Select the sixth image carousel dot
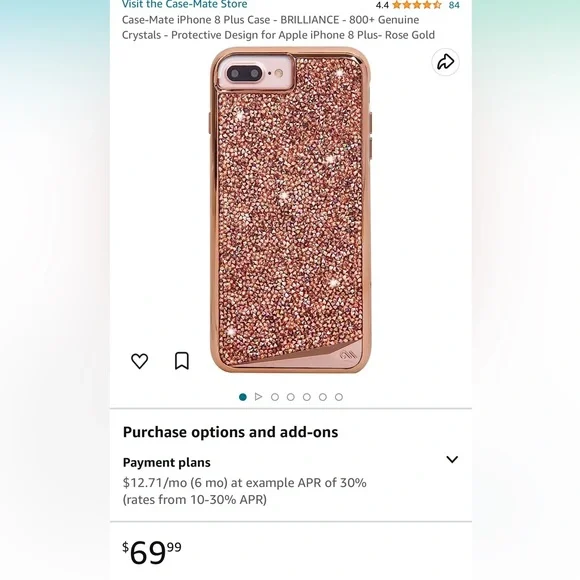 click(x=323, y=397)
